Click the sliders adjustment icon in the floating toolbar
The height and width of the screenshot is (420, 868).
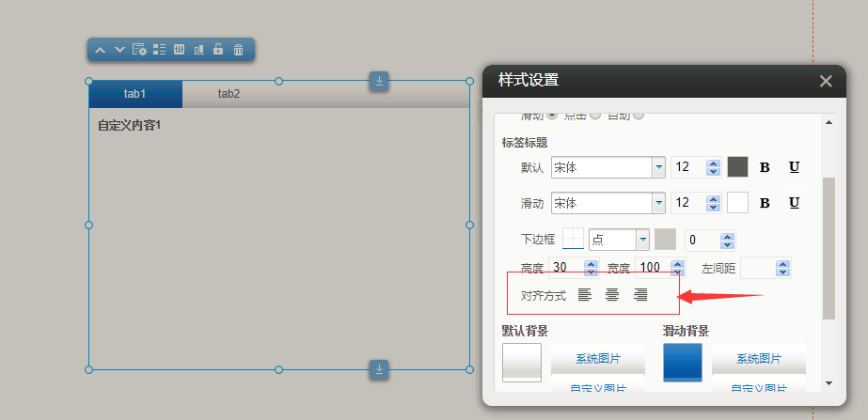(179, 50)
